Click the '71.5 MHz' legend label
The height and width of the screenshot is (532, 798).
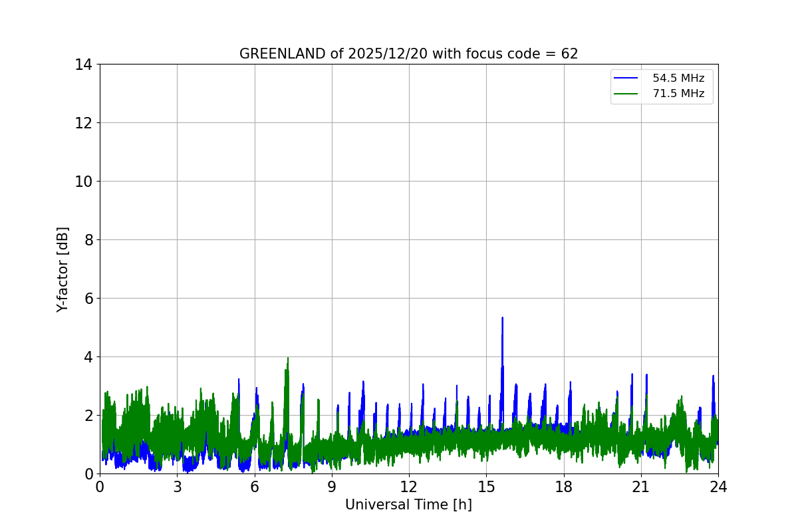(x=678, y=94)
